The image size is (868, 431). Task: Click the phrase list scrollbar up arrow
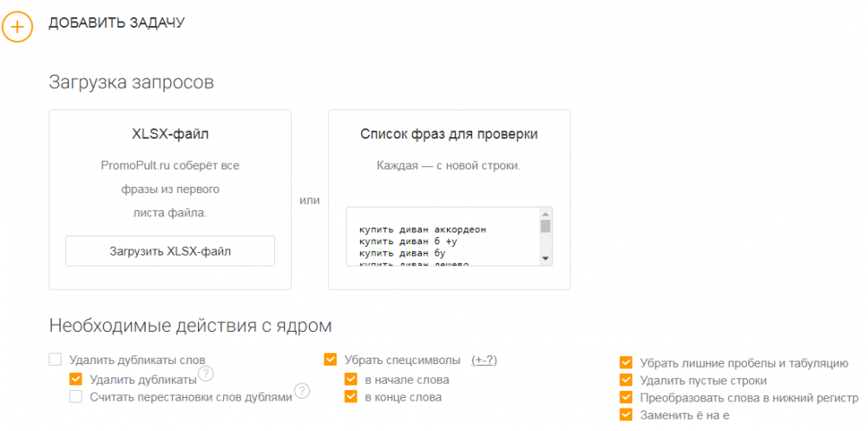coord(545,214)
